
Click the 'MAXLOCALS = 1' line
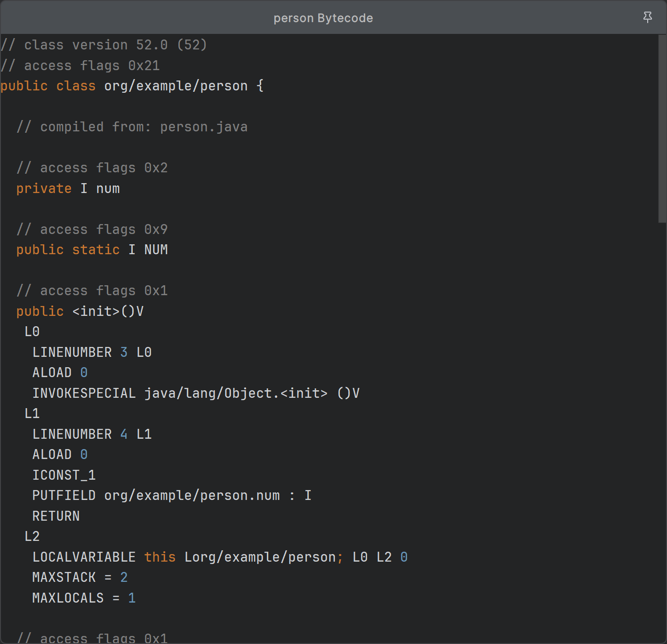pyautogui.click(x=84, y=598)
